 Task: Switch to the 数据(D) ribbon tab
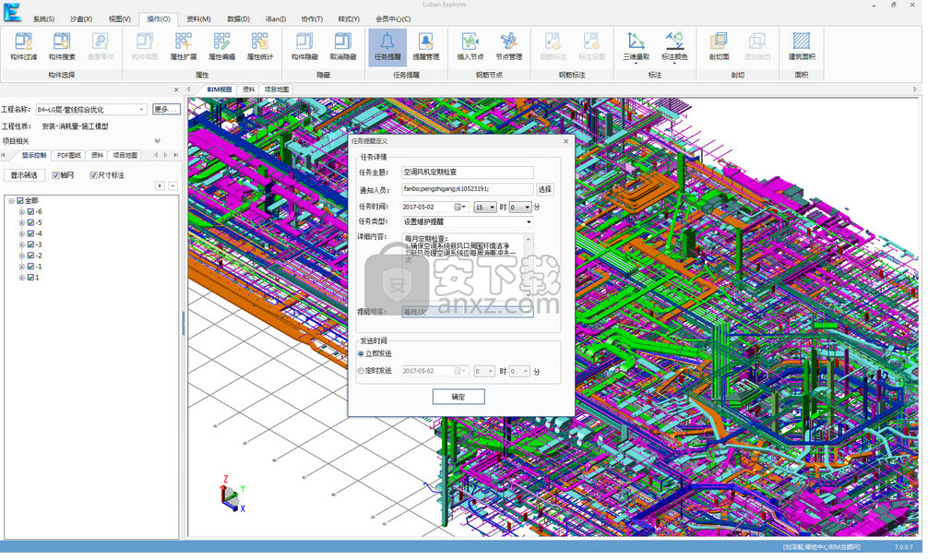(238, 19)
